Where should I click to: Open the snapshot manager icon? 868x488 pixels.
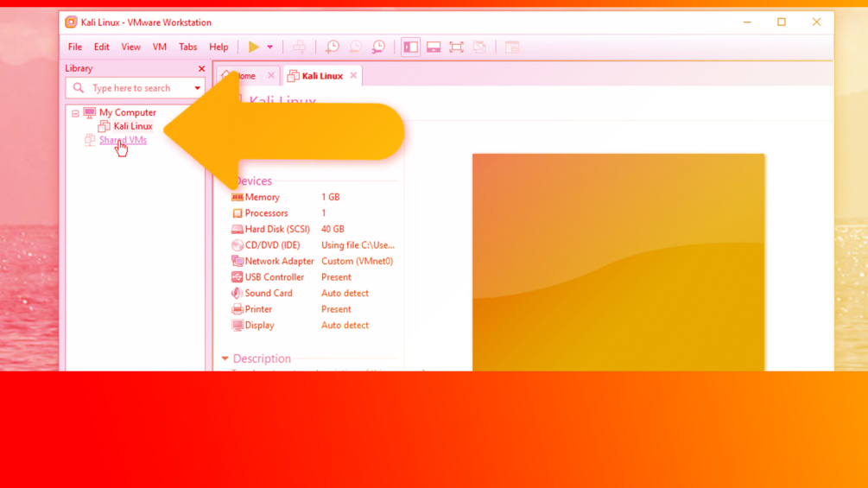coord(378,47)
